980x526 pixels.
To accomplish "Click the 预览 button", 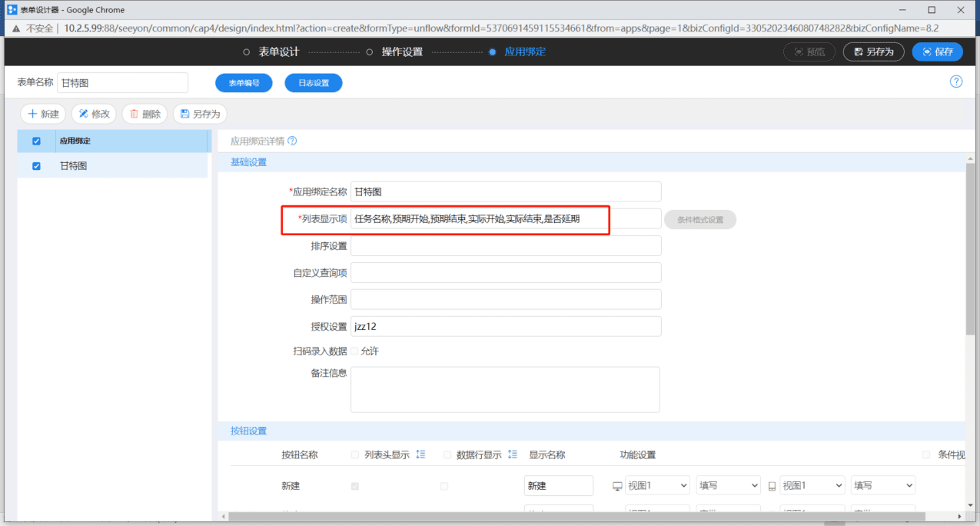I will 809,52.
